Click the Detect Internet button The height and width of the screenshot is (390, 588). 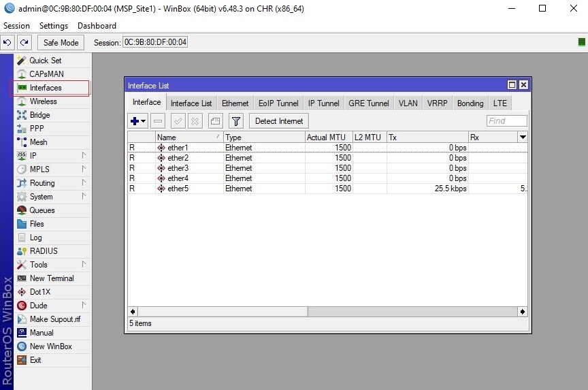[x=279, y=121]
